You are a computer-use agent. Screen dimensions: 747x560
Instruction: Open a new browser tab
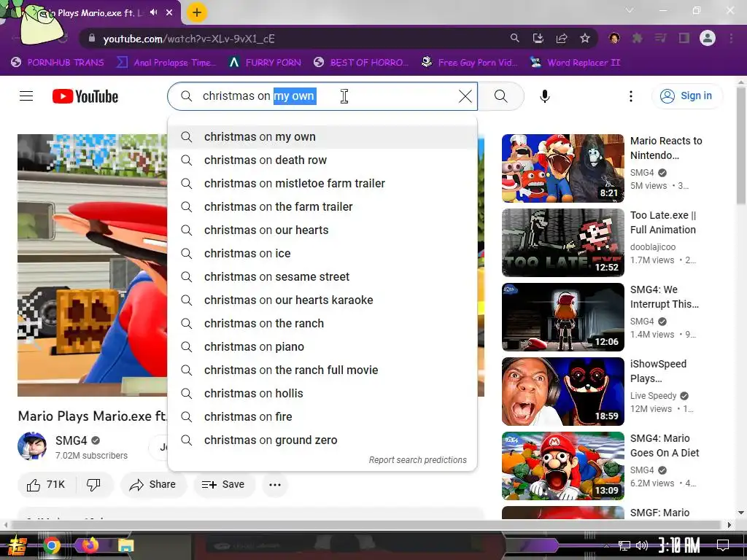(197, 12)
